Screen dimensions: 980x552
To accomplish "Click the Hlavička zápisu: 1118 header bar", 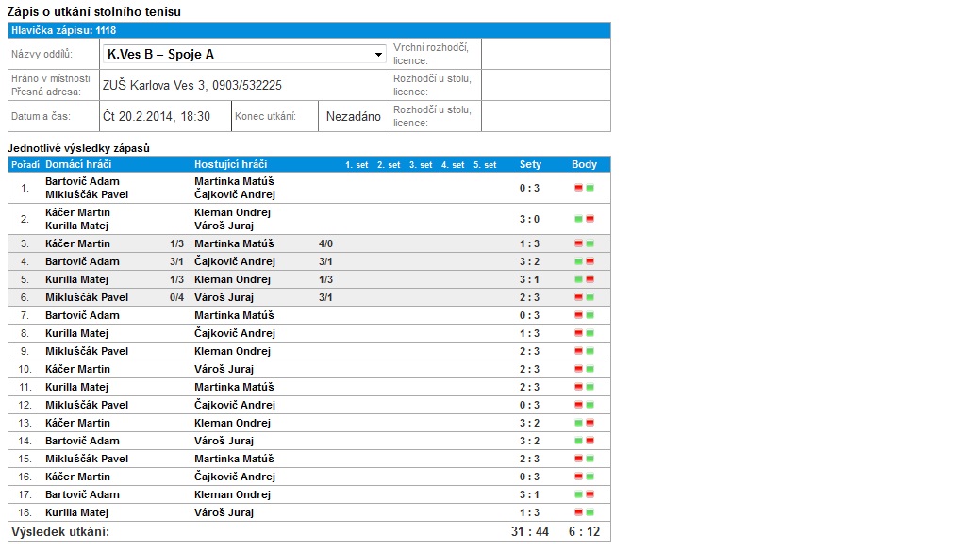I will 309,30.
